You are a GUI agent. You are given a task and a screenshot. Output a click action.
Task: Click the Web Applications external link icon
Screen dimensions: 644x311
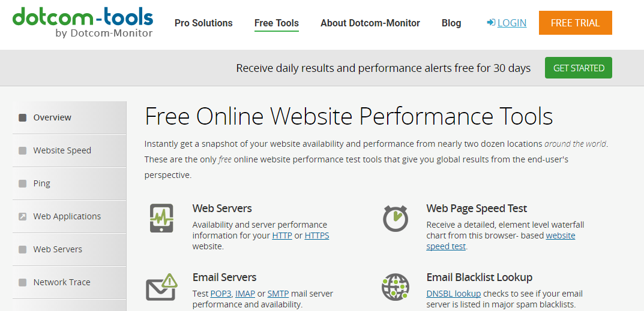[23, 216]
